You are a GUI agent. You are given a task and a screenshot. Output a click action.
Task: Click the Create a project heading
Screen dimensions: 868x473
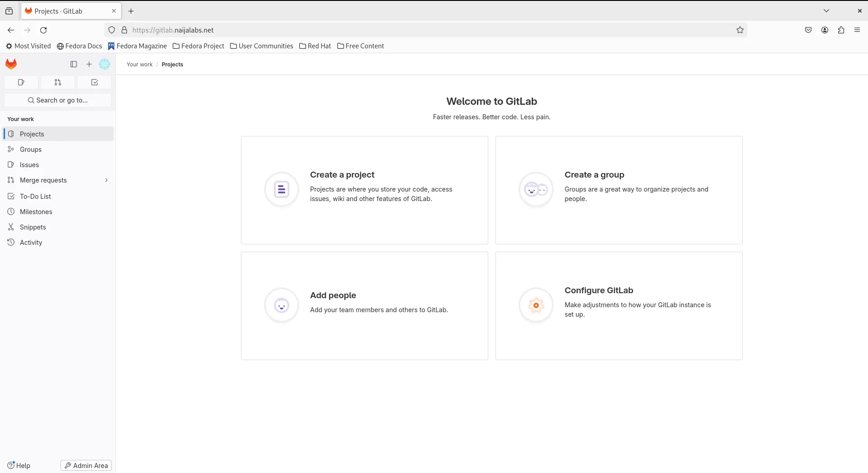pyautogui.click(x=342, y=175)
